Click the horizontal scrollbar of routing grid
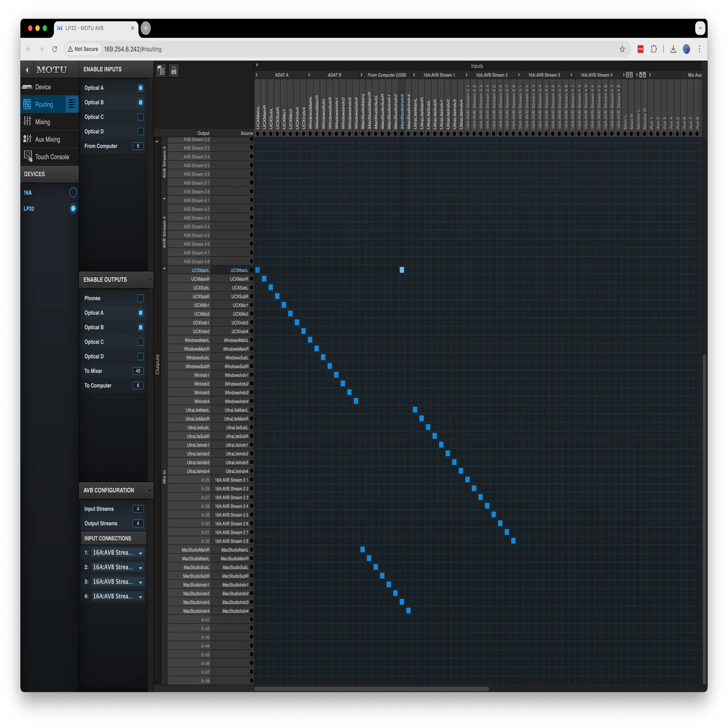728x728 pixels. [x=372, y=689]
